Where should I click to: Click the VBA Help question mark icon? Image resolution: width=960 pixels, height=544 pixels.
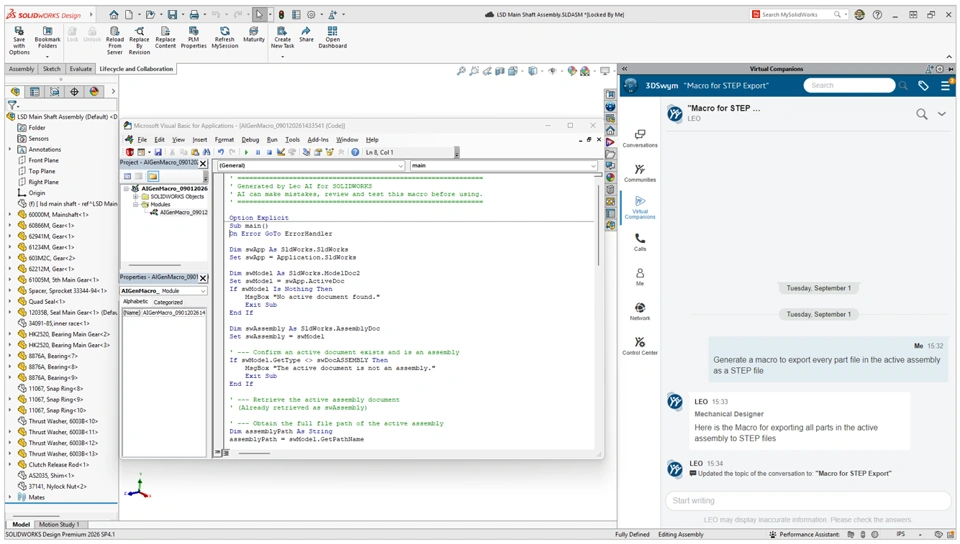pyautogui.click(x=355, y=152)
